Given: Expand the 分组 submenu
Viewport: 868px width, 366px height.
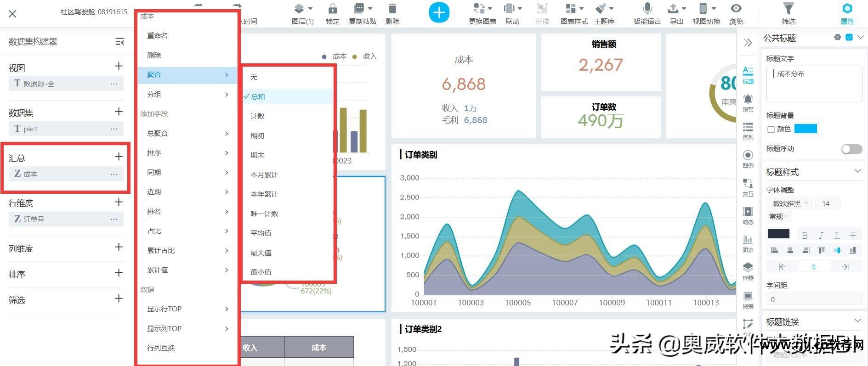Looking at the screenshot, I should coord(187,94).
